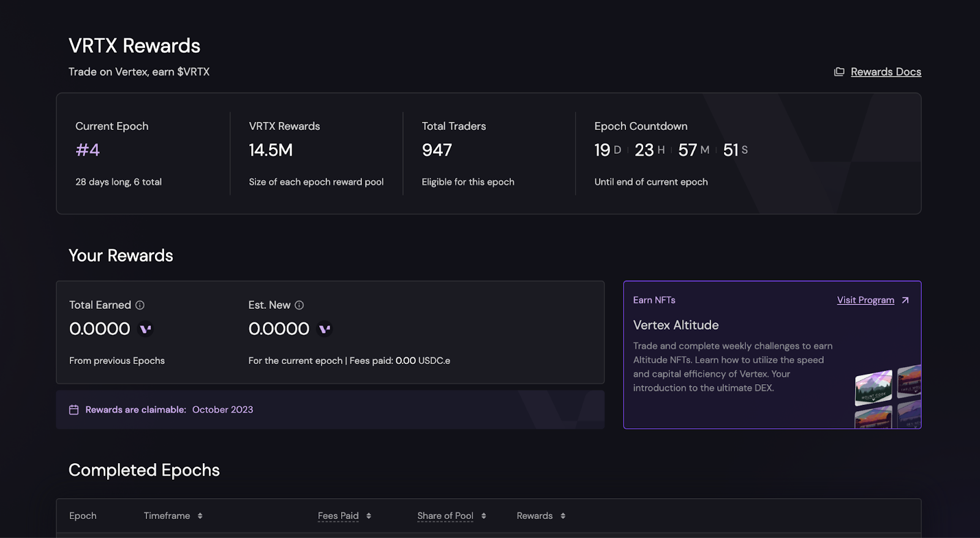Click the 'From previous Epochs' text
This screenshot has height=538, width=980.
[x=117, y=361]
